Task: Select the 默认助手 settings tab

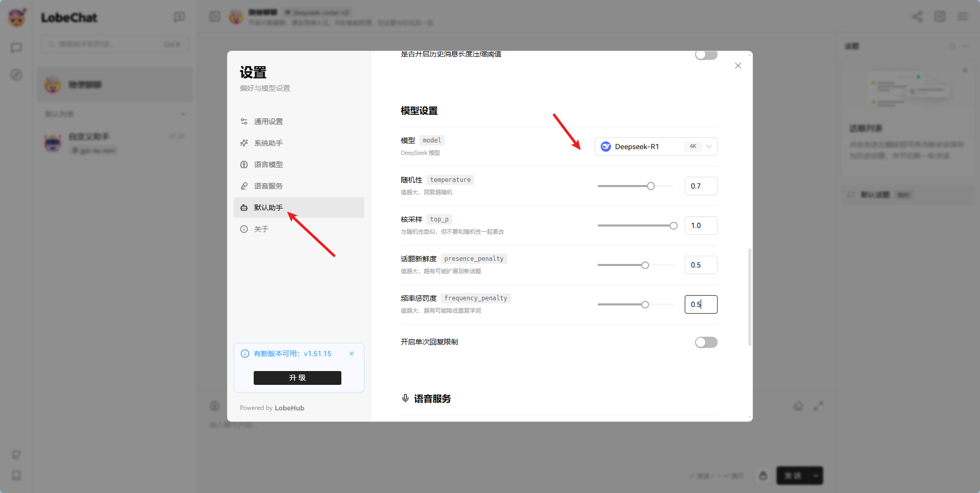Action: 299,208
